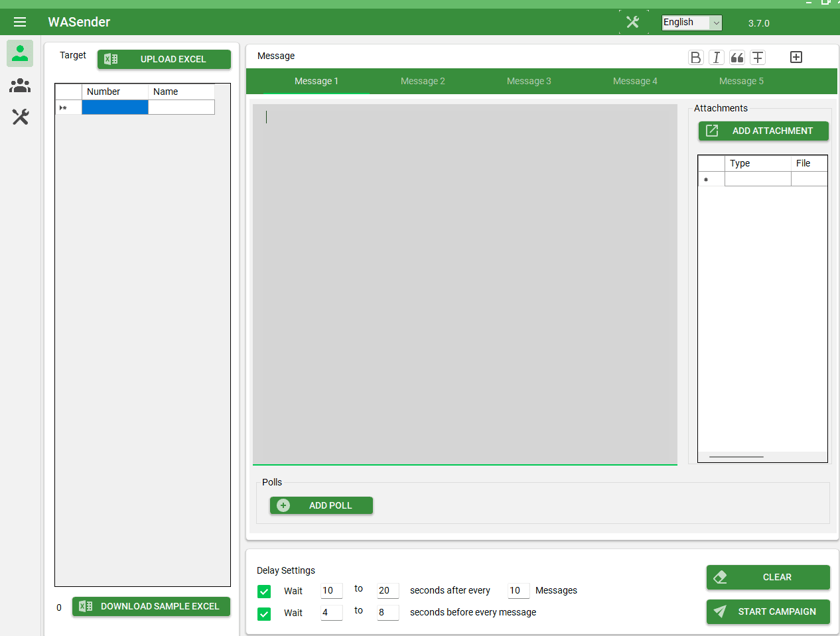
Task: Select the single contact sidebar icon
Action: click(x=19, y=53)
